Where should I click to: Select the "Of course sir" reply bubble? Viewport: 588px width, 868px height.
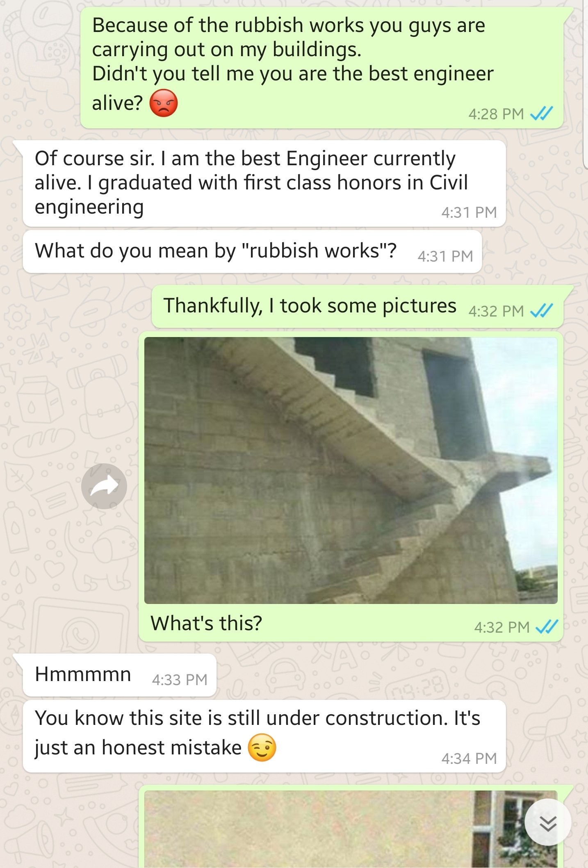point(264,183)
